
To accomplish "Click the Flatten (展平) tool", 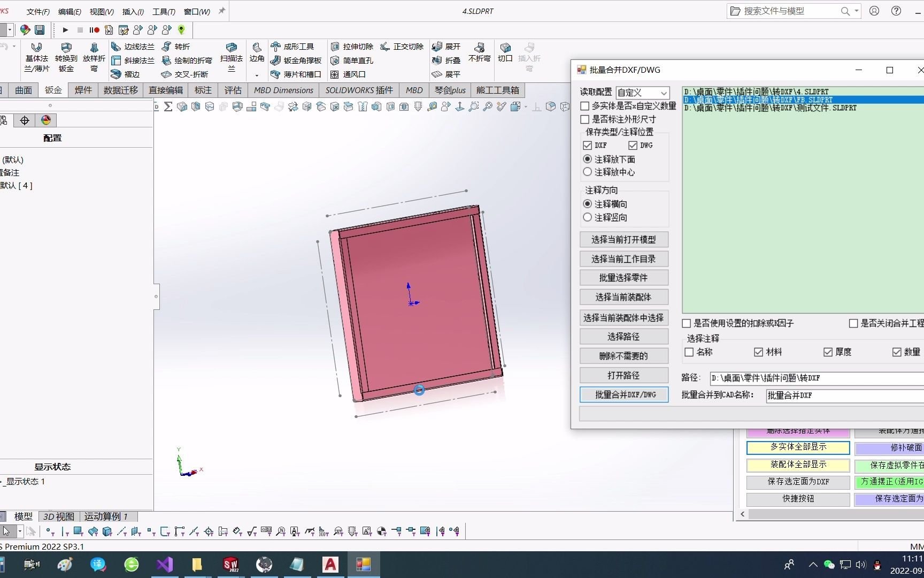I will (446, 74).
